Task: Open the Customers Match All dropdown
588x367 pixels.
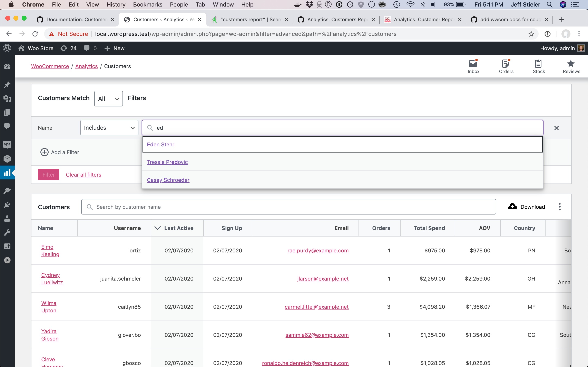Action: tap(108, 98)
